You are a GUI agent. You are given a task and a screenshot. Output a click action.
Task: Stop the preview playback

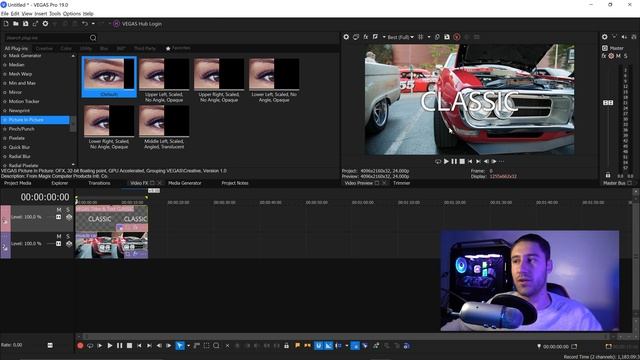[462, 162]
